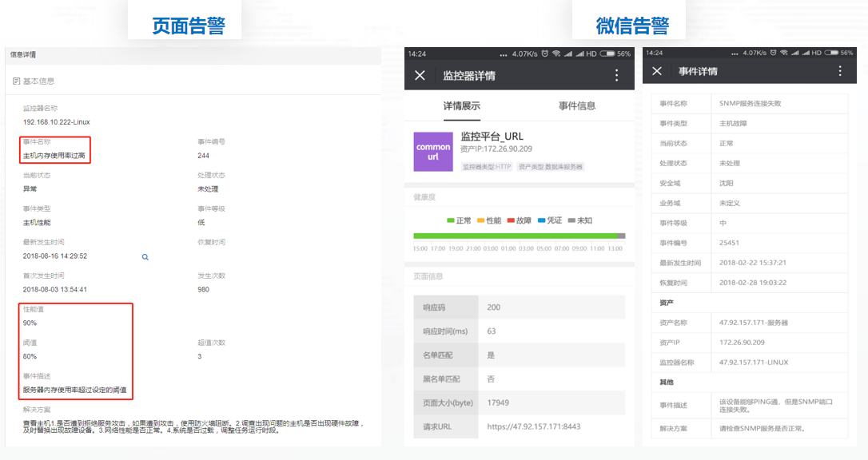Image resolution: width=868 pixels, height=460 pixels.
Task: Click the Wi-Fi icon in the 监控器详情 status bar
Action: click(x=555, y=54)
